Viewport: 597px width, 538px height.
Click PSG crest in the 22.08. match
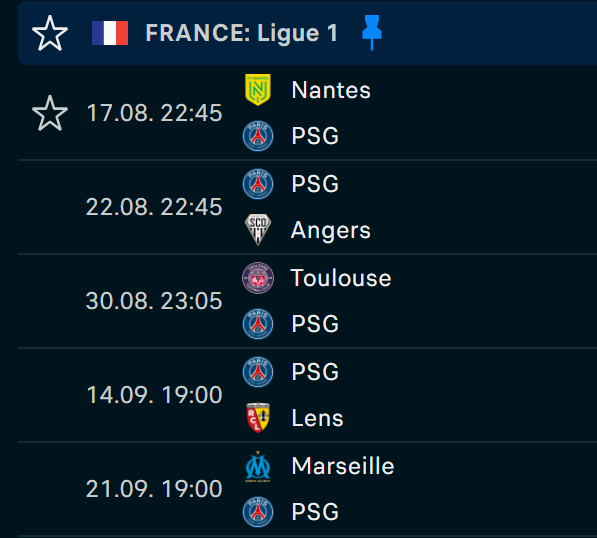point(258,184)
